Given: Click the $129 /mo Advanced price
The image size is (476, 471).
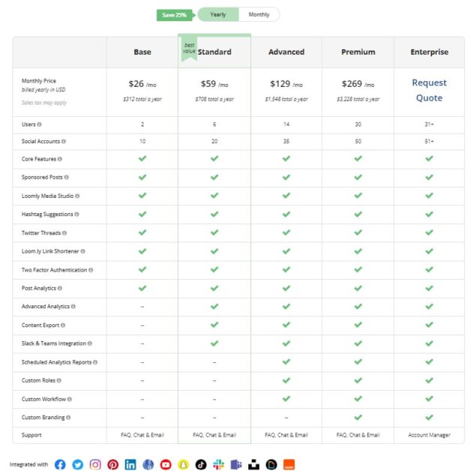Looking at the screenshot, I should click(286, 84).
